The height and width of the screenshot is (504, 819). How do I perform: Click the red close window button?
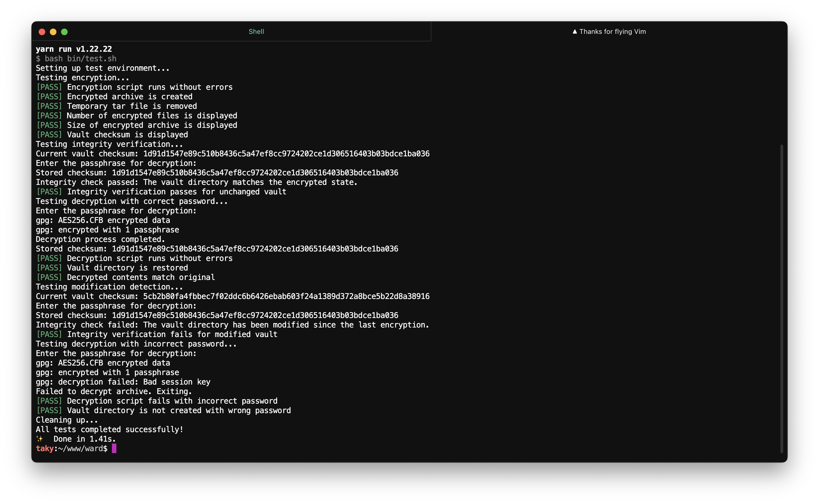(x=42, y=32)
